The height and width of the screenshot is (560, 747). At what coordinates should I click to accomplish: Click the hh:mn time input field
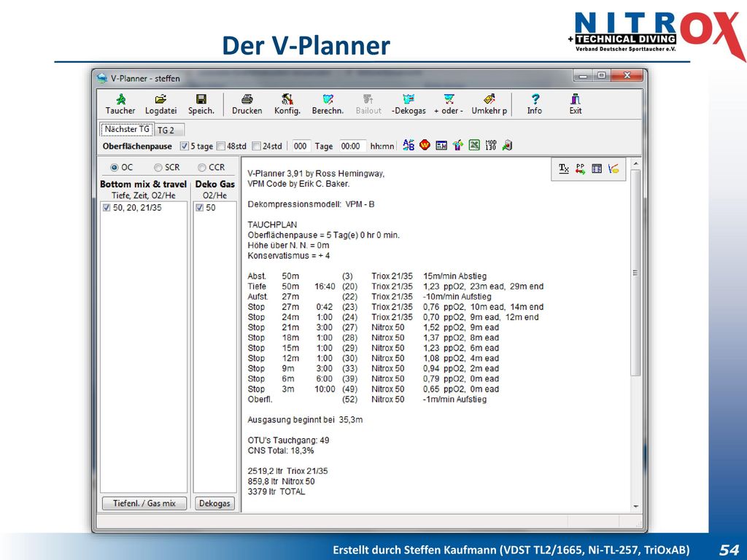coord(352,146)
